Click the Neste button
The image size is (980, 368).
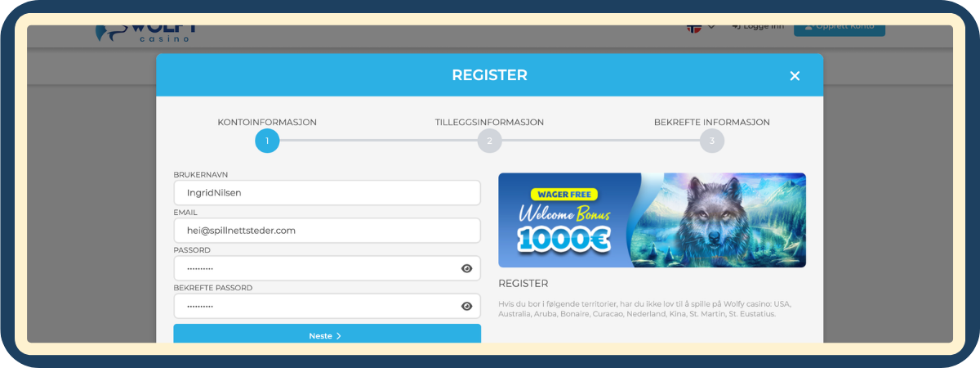tap(327, 334)
